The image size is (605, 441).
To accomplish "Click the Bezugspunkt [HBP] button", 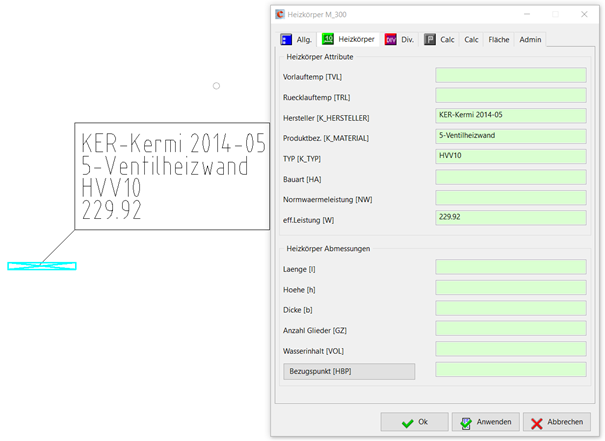I will [x=349, y=371].
